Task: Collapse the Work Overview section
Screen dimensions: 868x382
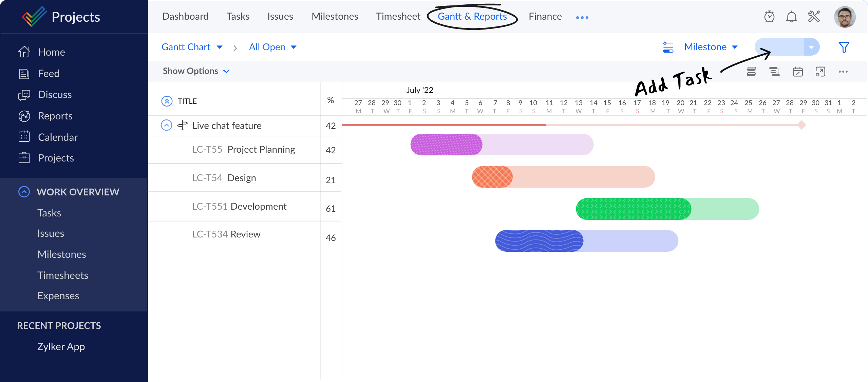Action: [24, 192]
